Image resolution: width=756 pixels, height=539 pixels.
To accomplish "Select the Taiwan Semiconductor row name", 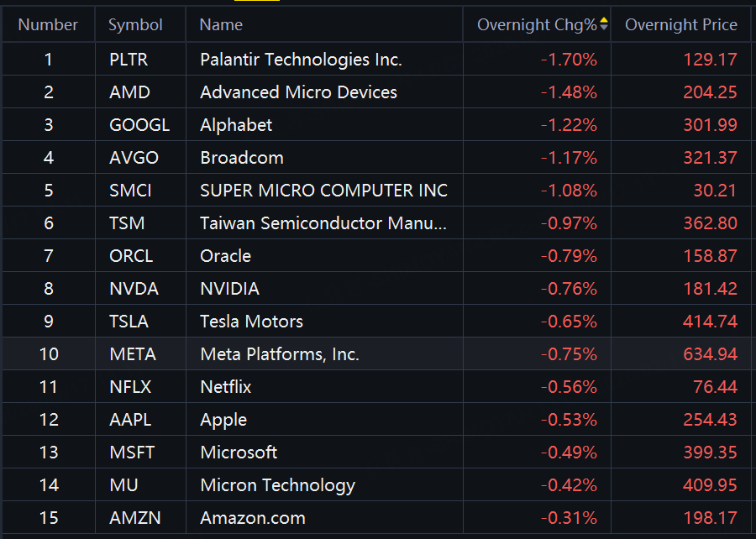I will coord(323,223).
